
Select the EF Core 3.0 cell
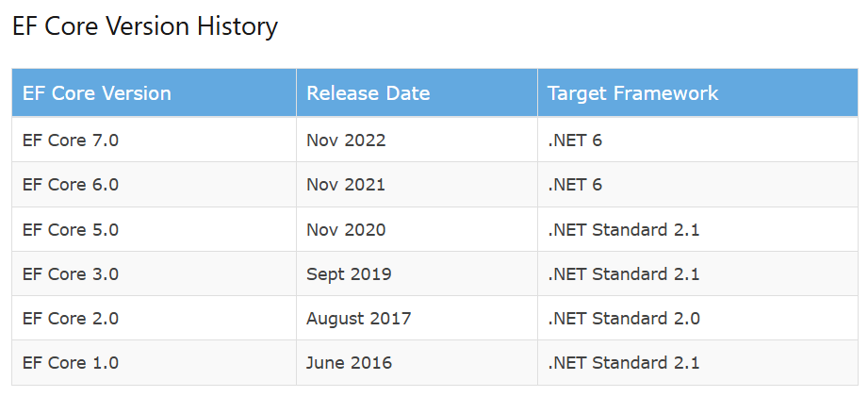click(x=71, y=274)
